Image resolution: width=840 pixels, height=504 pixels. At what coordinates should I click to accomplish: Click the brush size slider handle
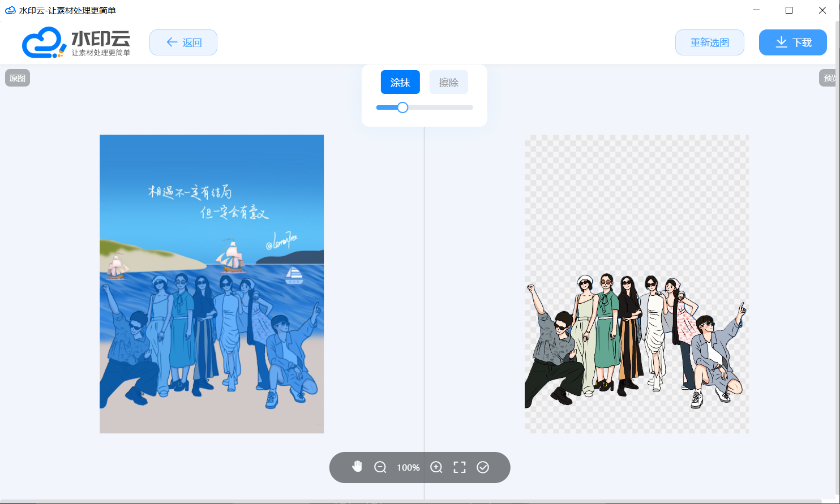point(402,107)
